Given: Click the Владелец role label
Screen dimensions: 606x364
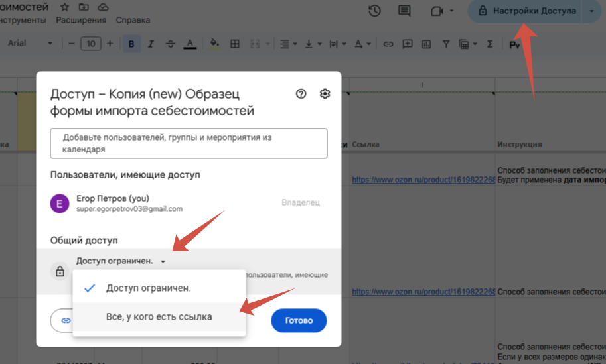Looking at the screenshot, I should [x=300, y=202].
